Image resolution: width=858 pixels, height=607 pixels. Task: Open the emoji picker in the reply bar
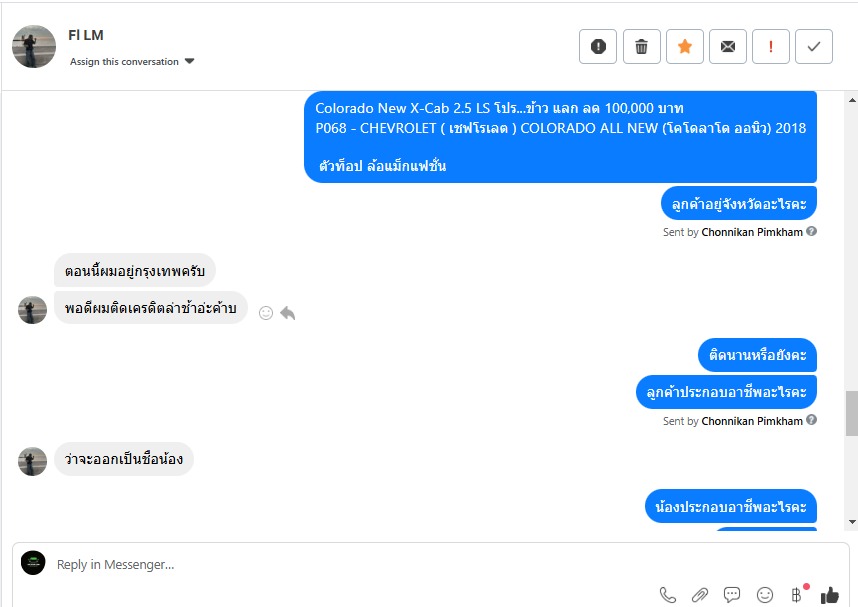point(764,594)
